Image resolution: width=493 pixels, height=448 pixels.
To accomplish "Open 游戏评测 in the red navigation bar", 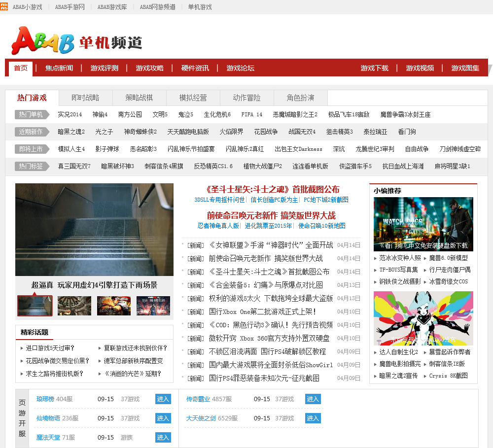I will (x=105, y=68).
